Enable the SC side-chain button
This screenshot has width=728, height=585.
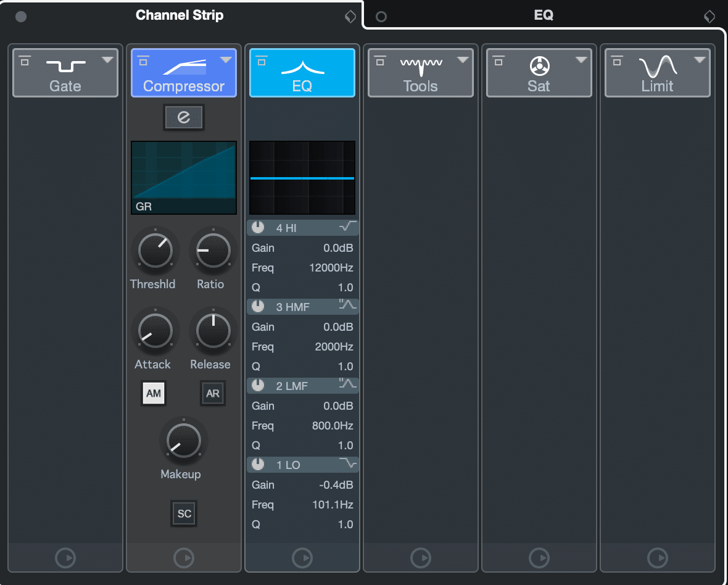tap(184, 513)
